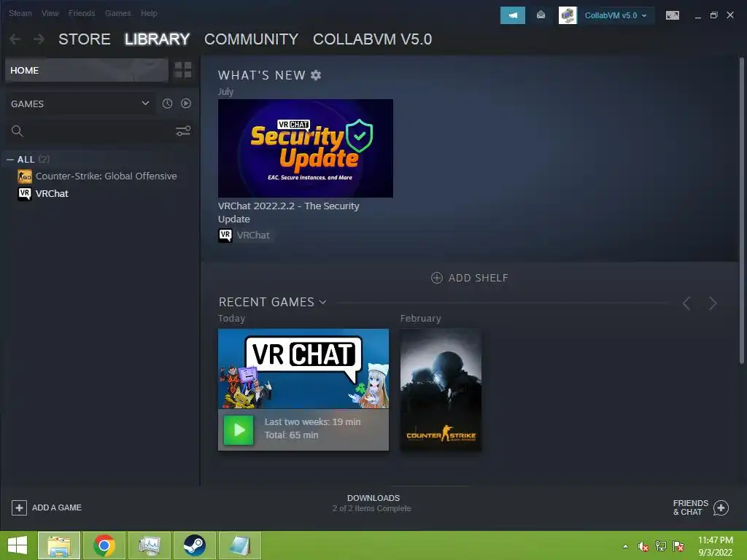Click the muted volume tray icon
The width and height of the screenshot is (747, 560).
tap(643, 546)
